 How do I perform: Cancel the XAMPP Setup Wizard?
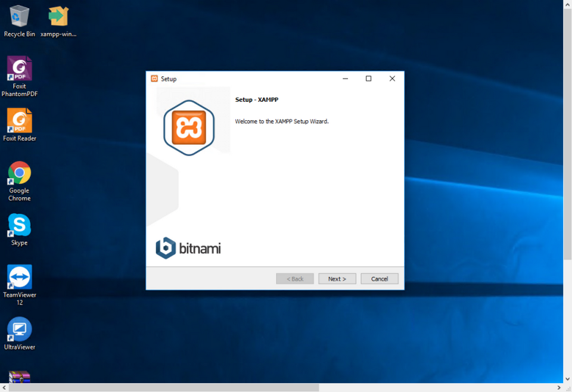point(380,279)
